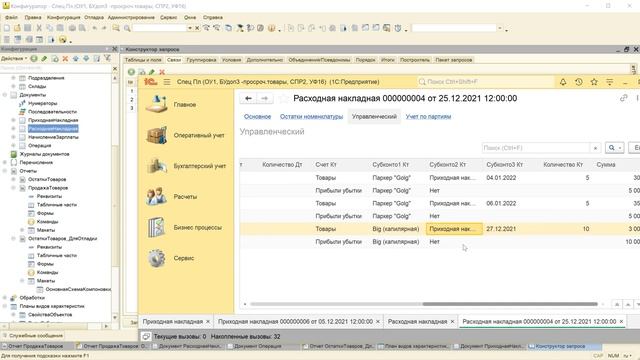Go forward with the right arrow
Image resolution: width=640 pixels, height=360 pixels.
tap(264, 98)
